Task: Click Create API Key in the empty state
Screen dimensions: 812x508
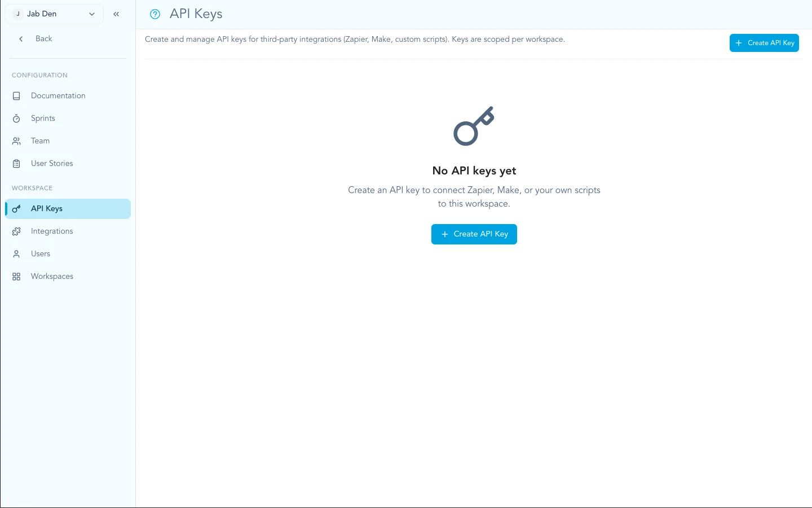Action: (x=474, y=234)
